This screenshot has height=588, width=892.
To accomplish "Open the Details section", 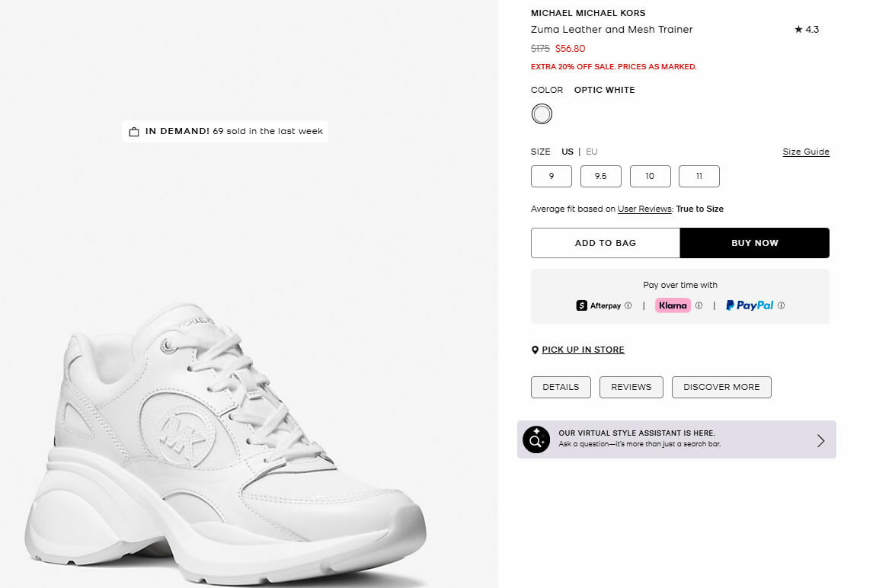I will [561, 387].
